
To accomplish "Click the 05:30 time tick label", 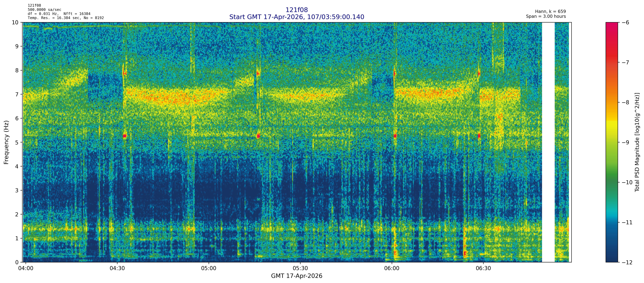I will [x=300, y=269].
